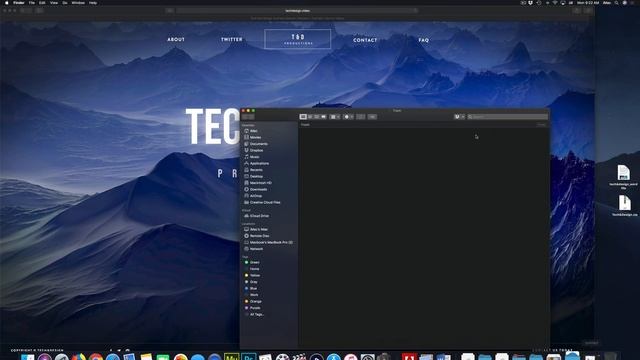Open the Go menu

coord(65,2)
